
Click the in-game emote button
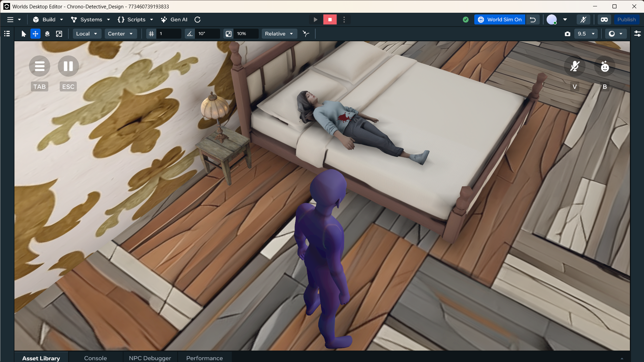(x=604, y=66)
